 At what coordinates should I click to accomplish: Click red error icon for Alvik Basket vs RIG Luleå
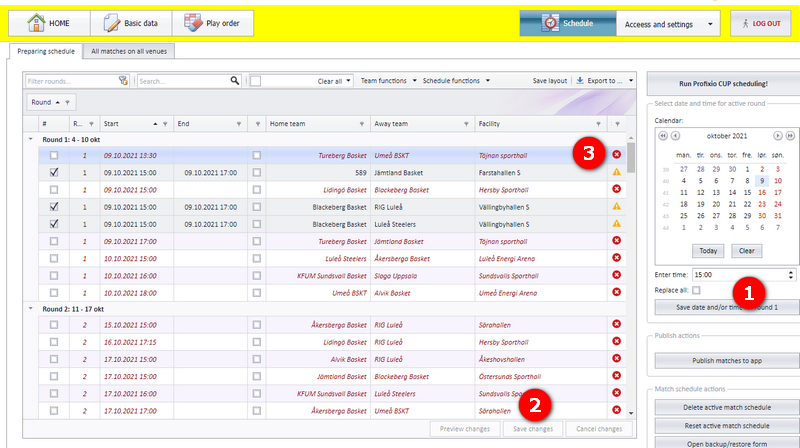tap(616, 359)
